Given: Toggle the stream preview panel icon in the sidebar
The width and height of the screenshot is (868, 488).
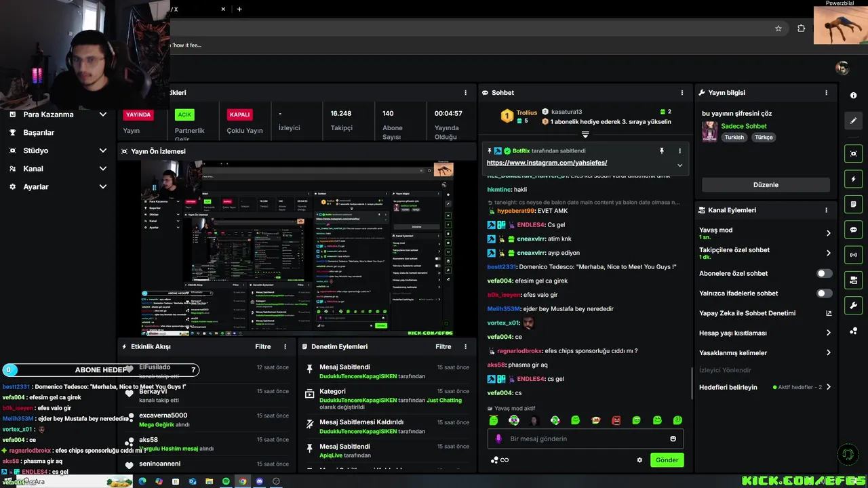Looking at the screenshot, I should (853, 154).
